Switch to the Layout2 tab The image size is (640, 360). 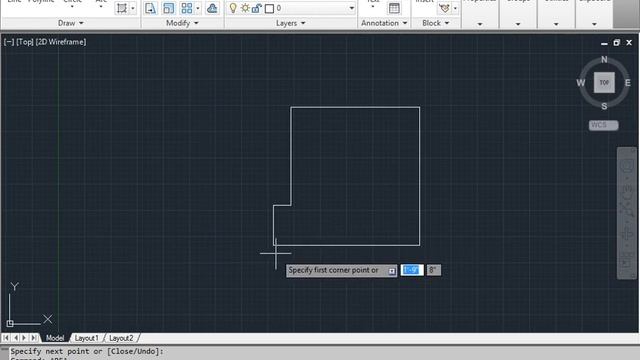tap(121, 338)
